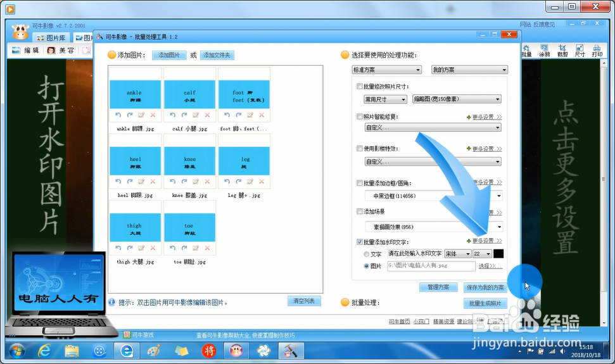
Task: Open 宋体 font dropdown
Action: (458, 253)
